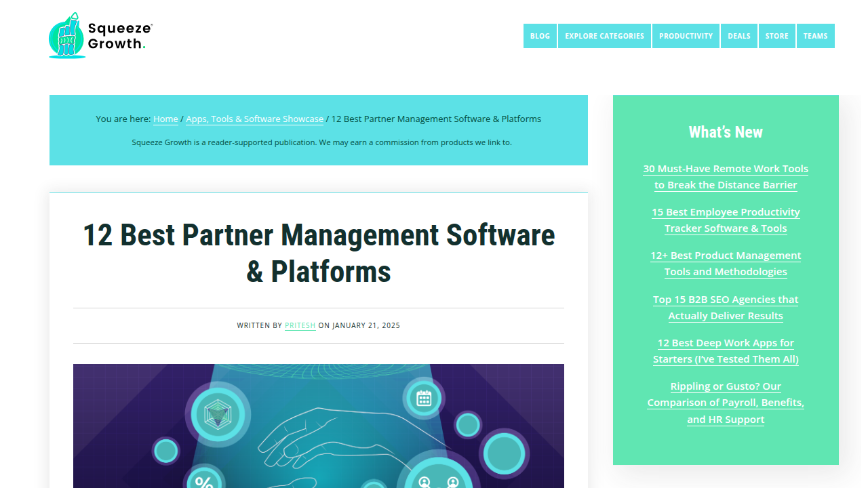Follow the Home breadcrumb link
Image resolution: width=868 pixels, height=488 pixels.
[165, 119]
